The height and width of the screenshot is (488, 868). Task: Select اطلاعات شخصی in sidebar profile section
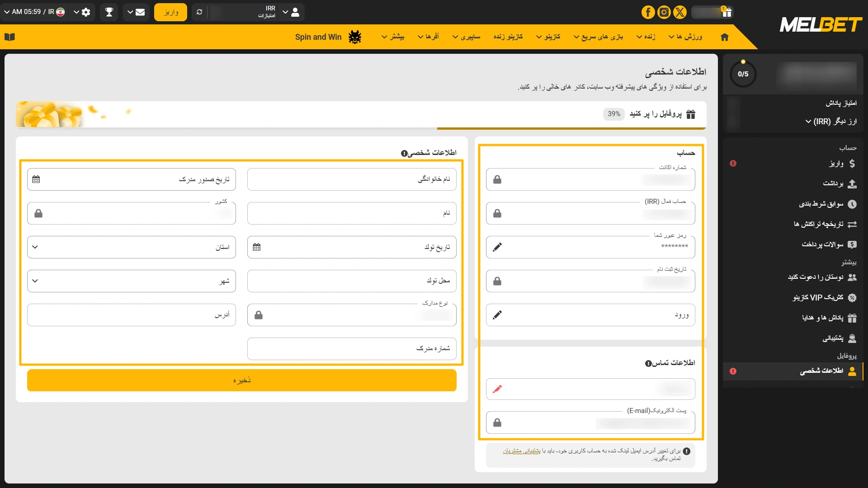coord(793,371)
